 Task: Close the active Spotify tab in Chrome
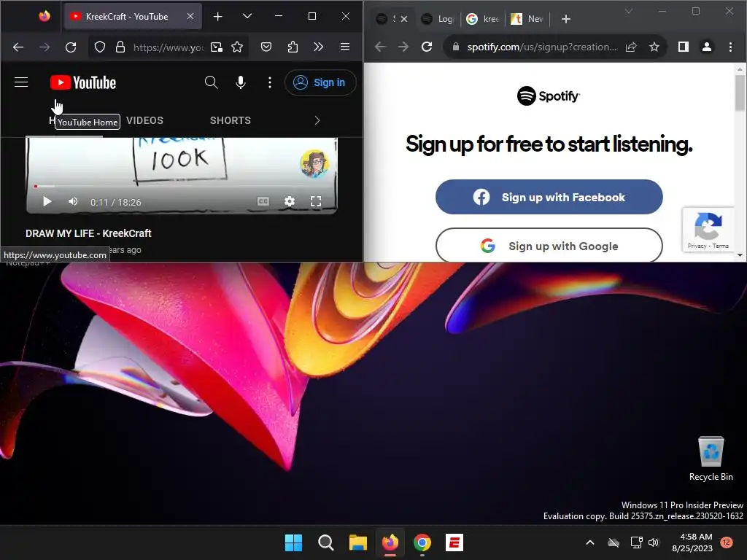coord(404,19)
